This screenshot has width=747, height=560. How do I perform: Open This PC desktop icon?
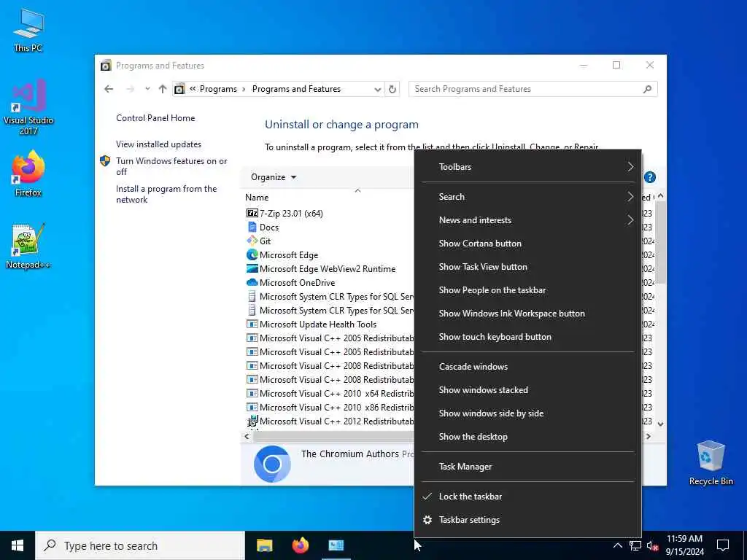[28, 31]
